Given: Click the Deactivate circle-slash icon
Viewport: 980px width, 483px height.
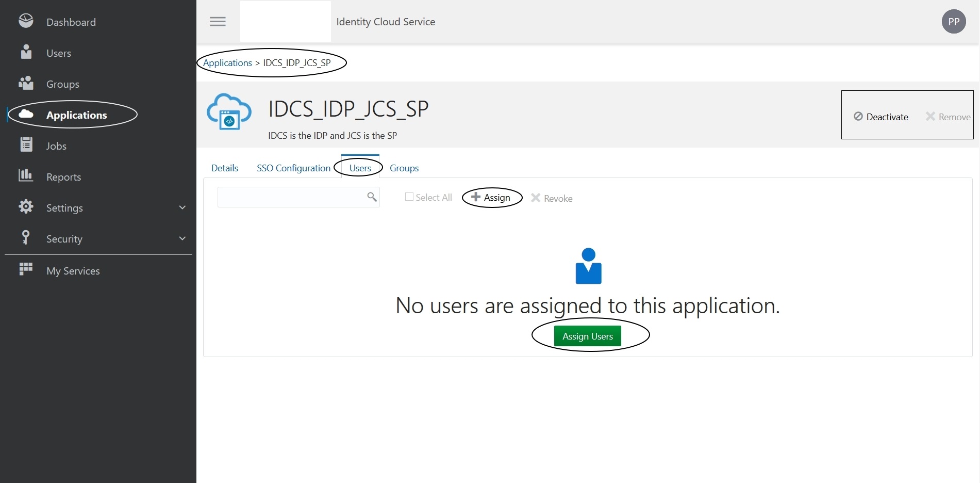Looking at the screenshot, I should (x=858, y=116).
